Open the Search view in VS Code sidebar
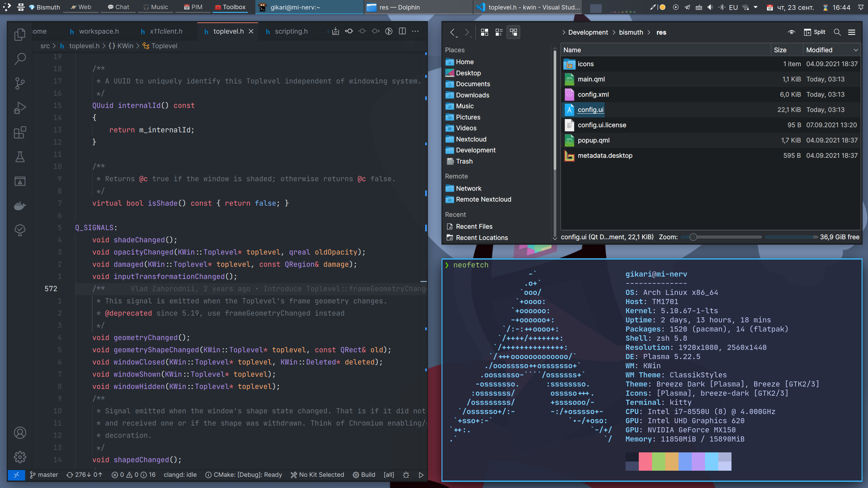This screenshot has width=868, height=488. tap(20, 59)
